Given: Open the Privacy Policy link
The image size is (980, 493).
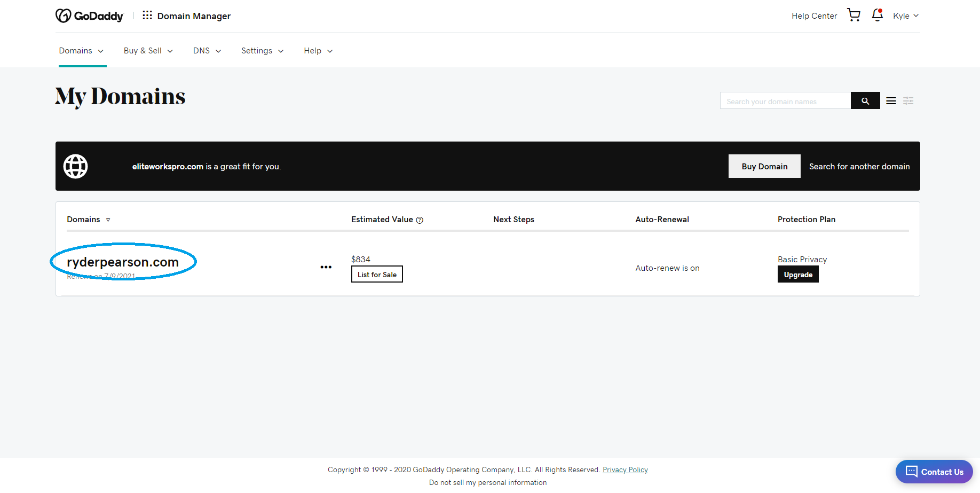Looking at the screenshot, I should pos(625,470).
